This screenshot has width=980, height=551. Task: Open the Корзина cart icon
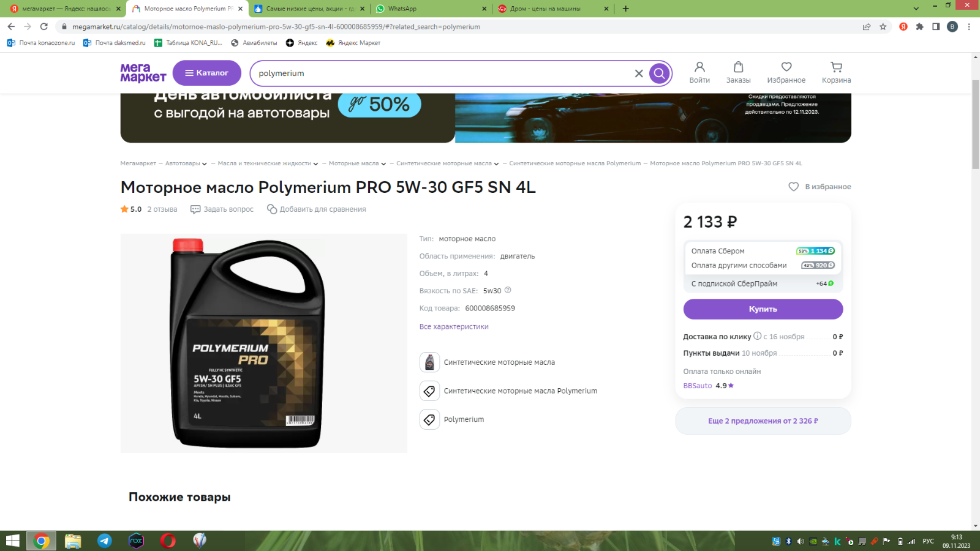pos(837,72)
